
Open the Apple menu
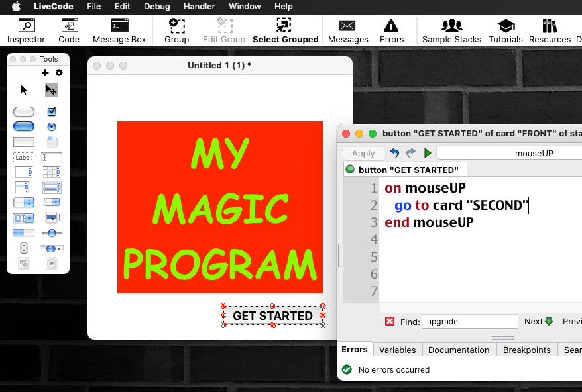pos(17,7)
